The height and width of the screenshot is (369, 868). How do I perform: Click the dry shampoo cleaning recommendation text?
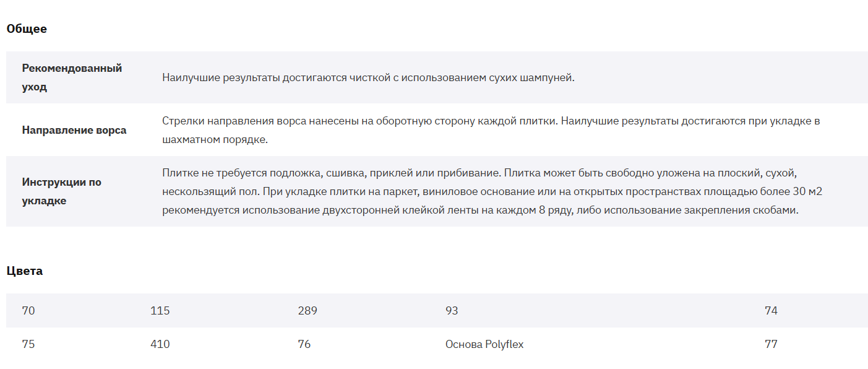(369, 77)
